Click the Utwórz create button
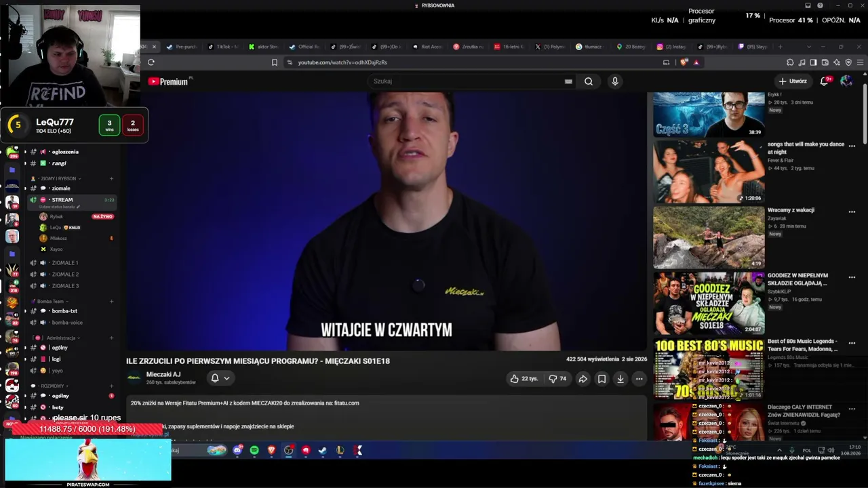Screen dimensions: 868x488 pyautogui.click(x=793, y=81)
